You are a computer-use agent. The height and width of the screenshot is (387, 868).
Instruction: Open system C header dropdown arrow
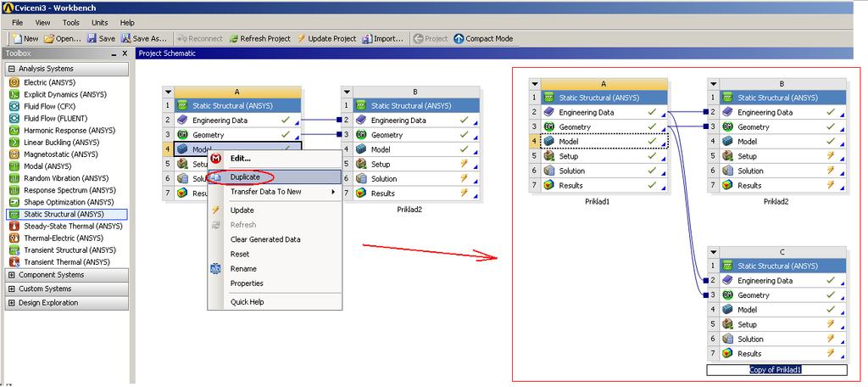click(712, 252)
